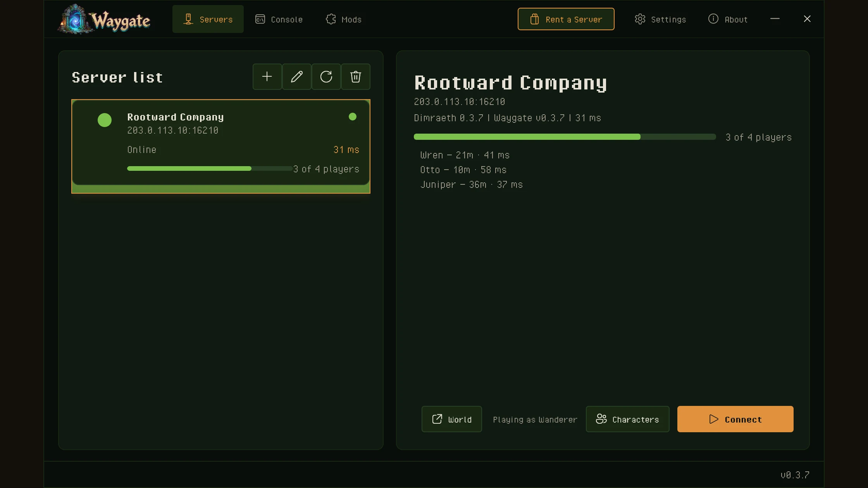The width and height of the screenshot is (868, 488).
Task: Click the Playing as Wanderer label
Action: (x=535, y=419)
